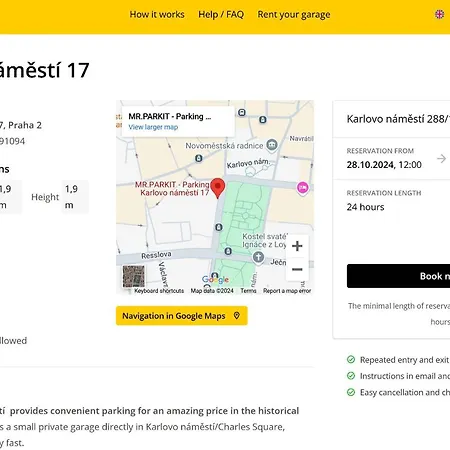Click the Novoměstská radnice museum icon

point(272,145)
